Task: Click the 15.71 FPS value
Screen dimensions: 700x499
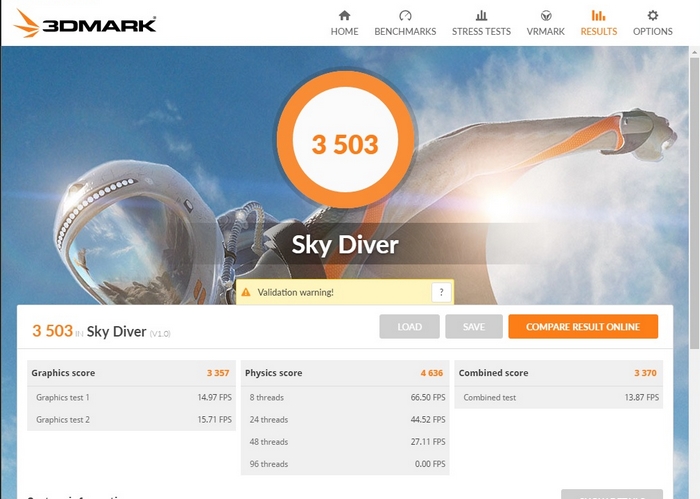Action: (x=215, y=420)
